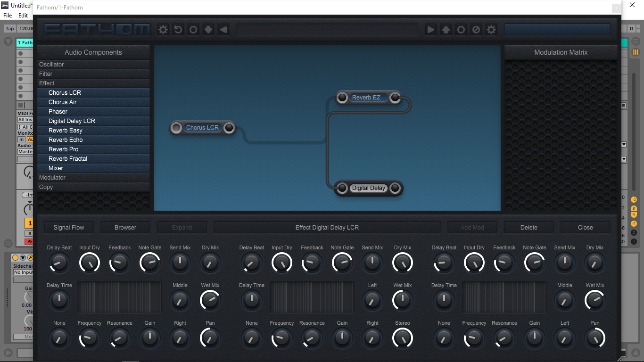The image size is (644, 362).
Task: Click the wave icon on Live's left edge
Action: (x=8, y=243)
